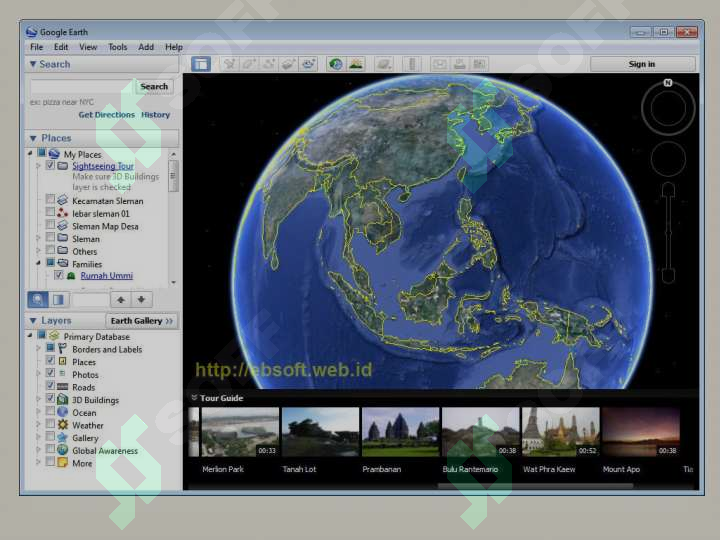720x540 pixels.
Task: Open the Ruler tool
Action: [412, 64]
